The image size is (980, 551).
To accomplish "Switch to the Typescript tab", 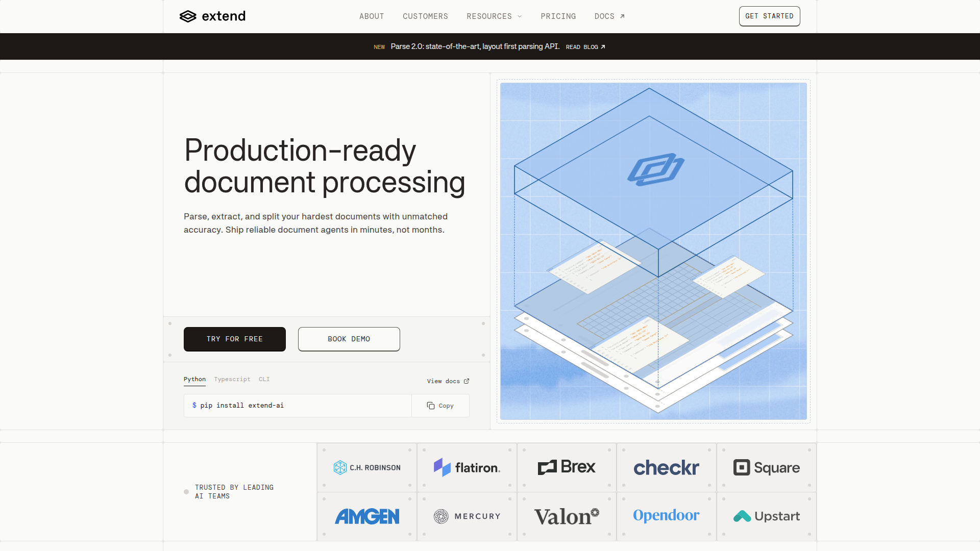I will point(232,380).
